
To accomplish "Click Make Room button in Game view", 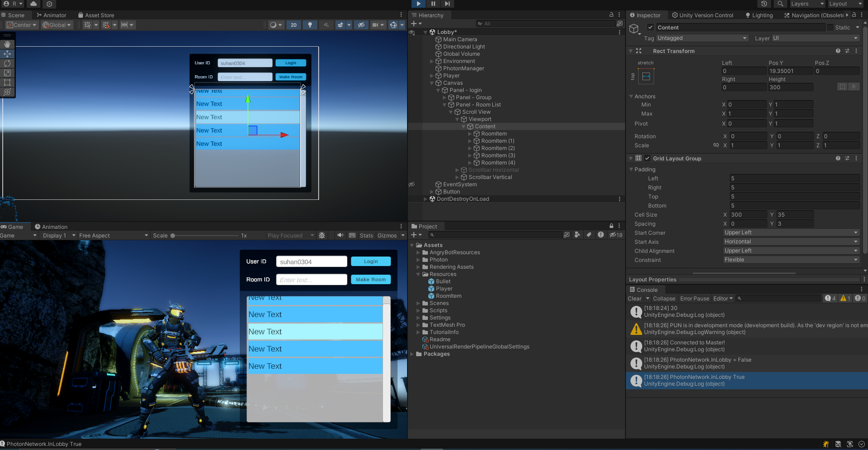I will tap(371, 280).
